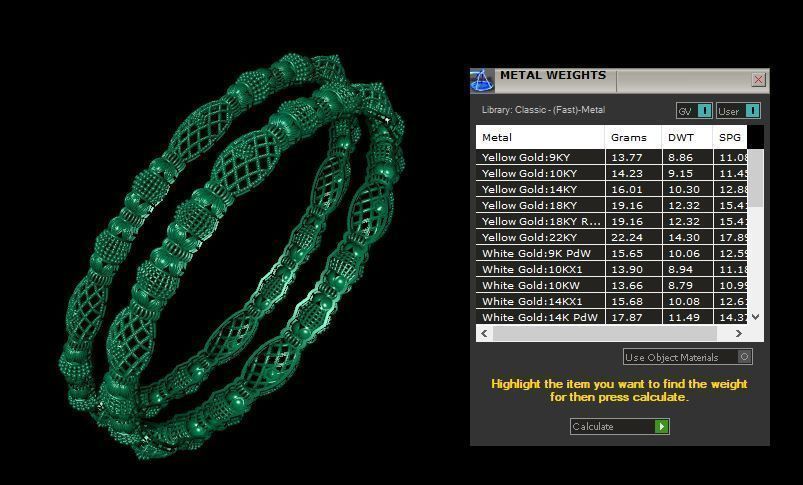
Task: Select the White Gold:14K PdW row
Action: coord(611,317)
